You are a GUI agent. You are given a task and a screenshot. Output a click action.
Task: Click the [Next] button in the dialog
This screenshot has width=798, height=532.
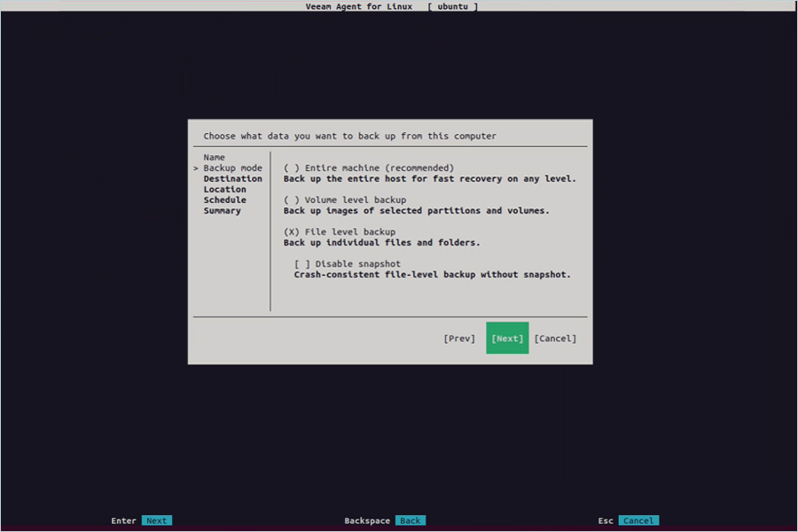click(x=507, y=338)
